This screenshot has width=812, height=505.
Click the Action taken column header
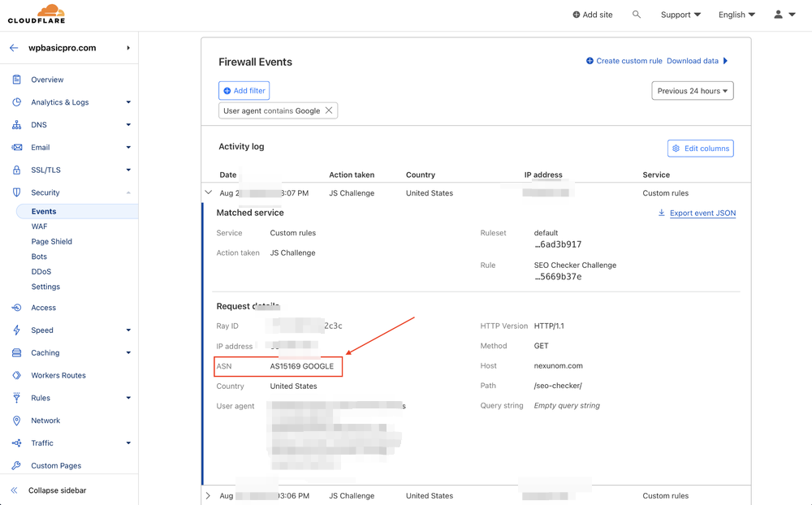[352, 175]
